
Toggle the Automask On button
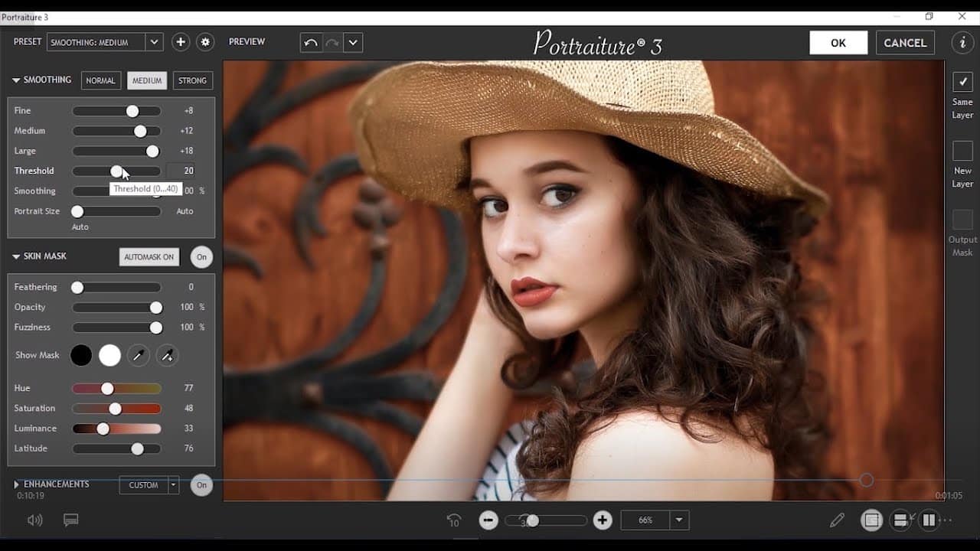(149, 257)
